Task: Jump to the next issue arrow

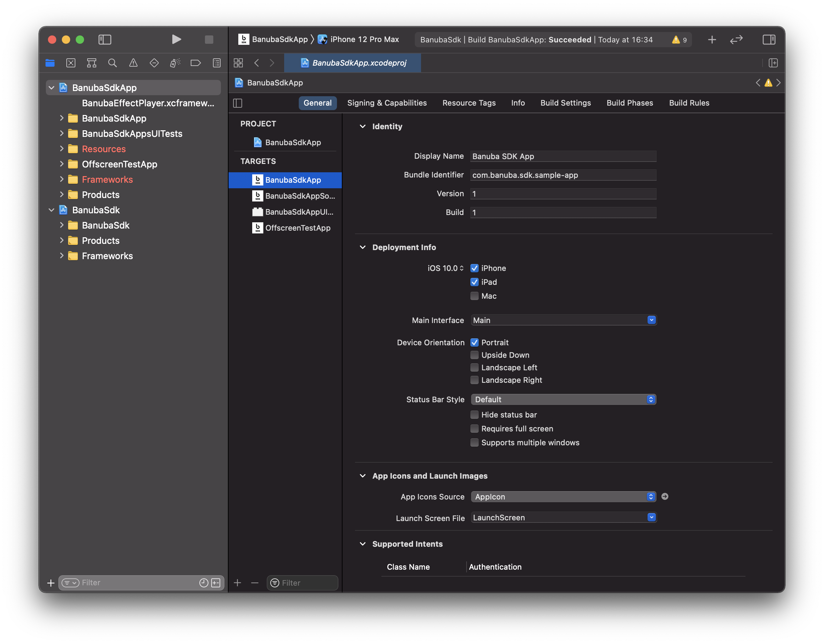Action: 778,83
